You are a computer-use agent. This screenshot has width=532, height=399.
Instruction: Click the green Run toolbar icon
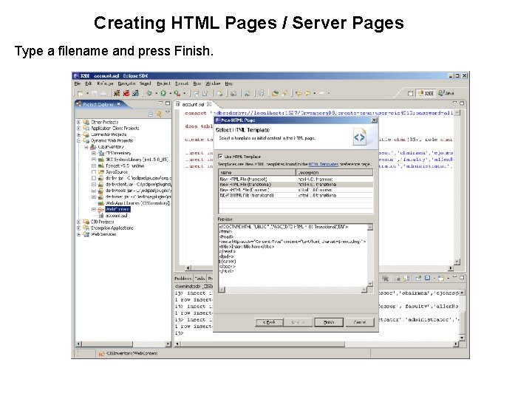(x=163, y=93)
